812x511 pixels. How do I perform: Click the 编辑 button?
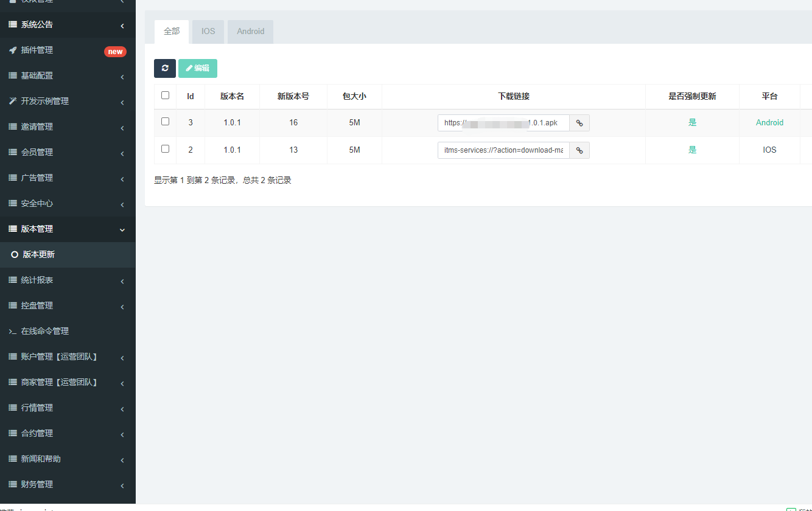tap(197, 68)
